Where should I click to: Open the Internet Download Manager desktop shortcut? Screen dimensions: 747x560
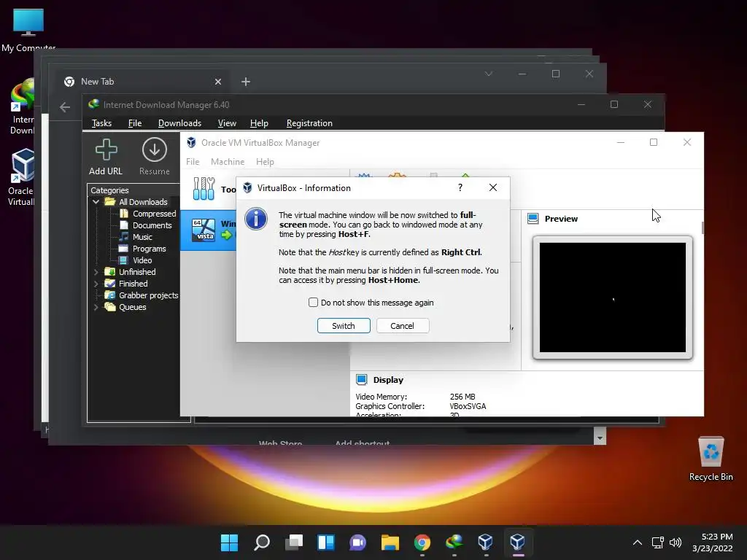pyautogui.click(x=22, y=107)
